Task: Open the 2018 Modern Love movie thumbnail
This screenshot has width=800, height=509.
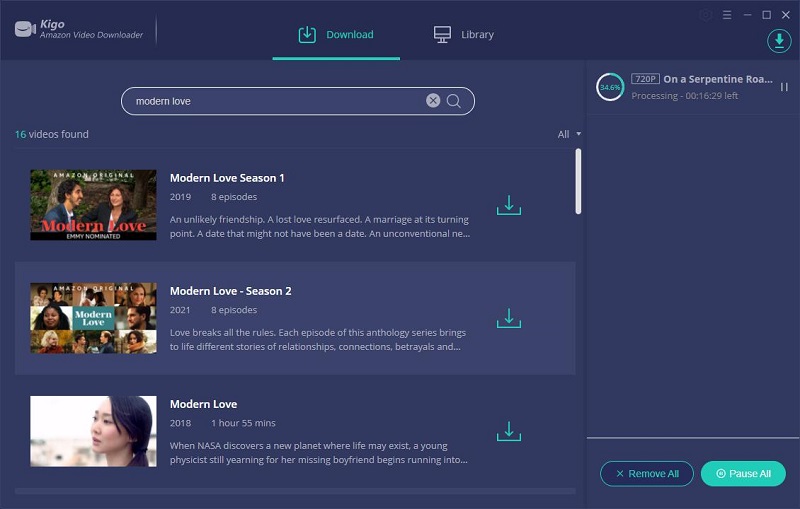Action: [93, 431]
